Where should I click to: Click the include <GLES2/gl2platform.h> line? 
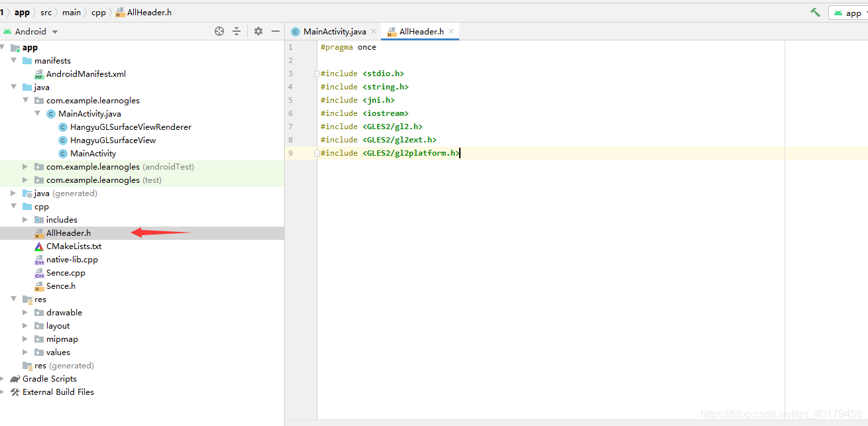coord(390,153)
